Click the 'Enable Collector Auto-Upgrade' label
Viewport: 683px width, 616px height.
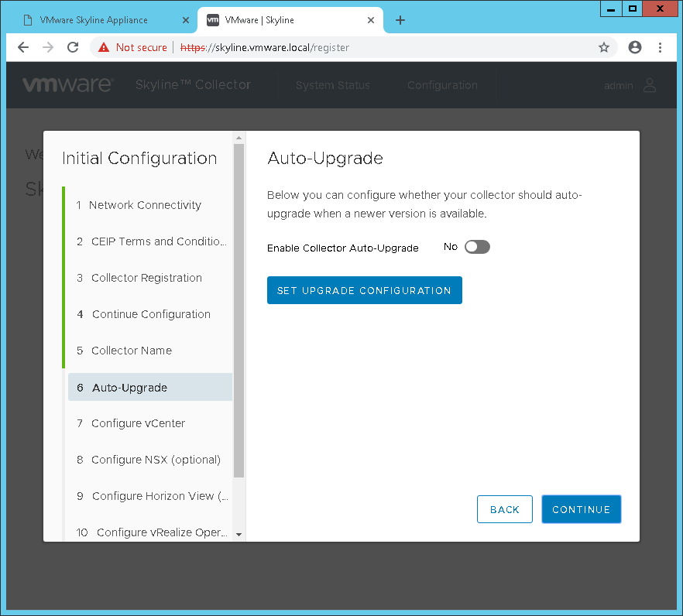point(343,248)
